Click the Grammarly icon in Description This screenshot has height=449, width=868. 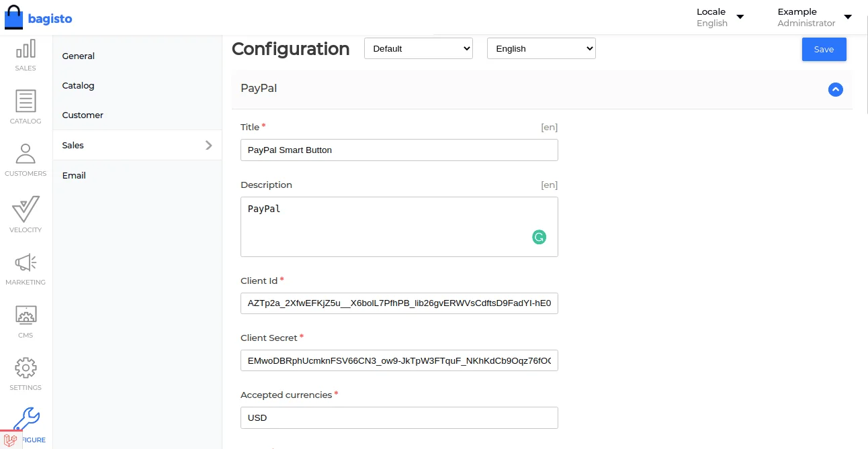pyautogui.click(x=539, y=237)
